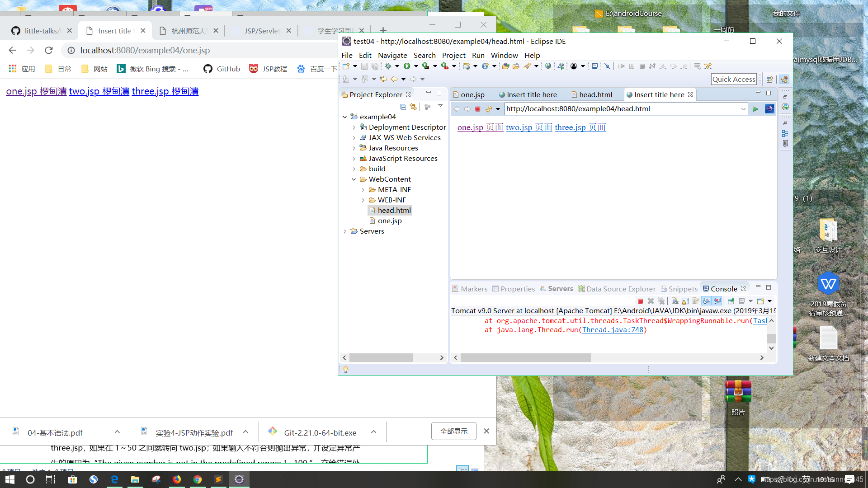Open Firefox from the taskbar

point(177,479)
